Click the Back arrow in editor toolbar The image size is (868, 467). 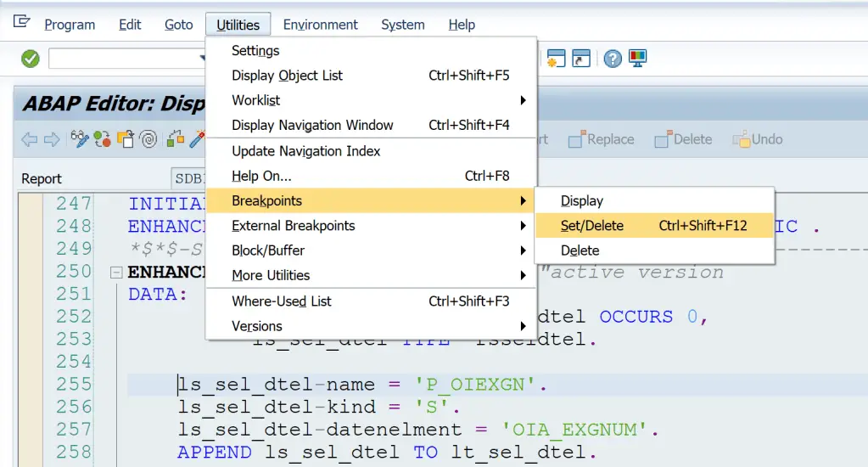30,139
